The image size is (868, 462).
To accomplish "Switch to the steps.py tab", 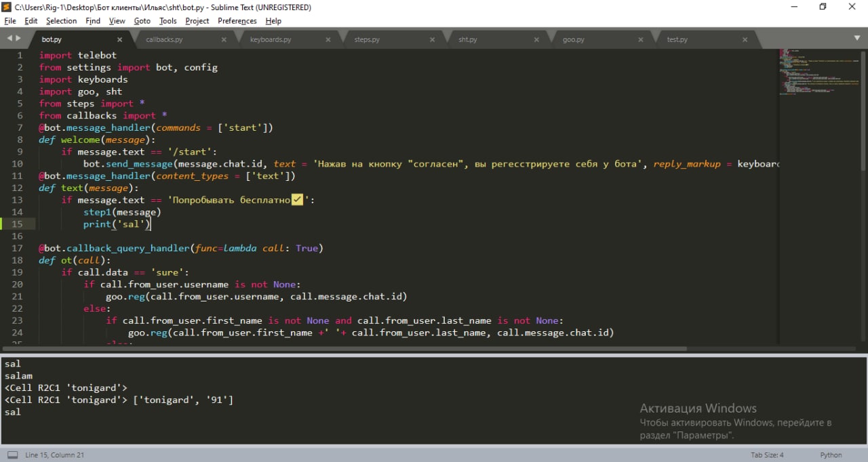I will click(x=367, y=40).
